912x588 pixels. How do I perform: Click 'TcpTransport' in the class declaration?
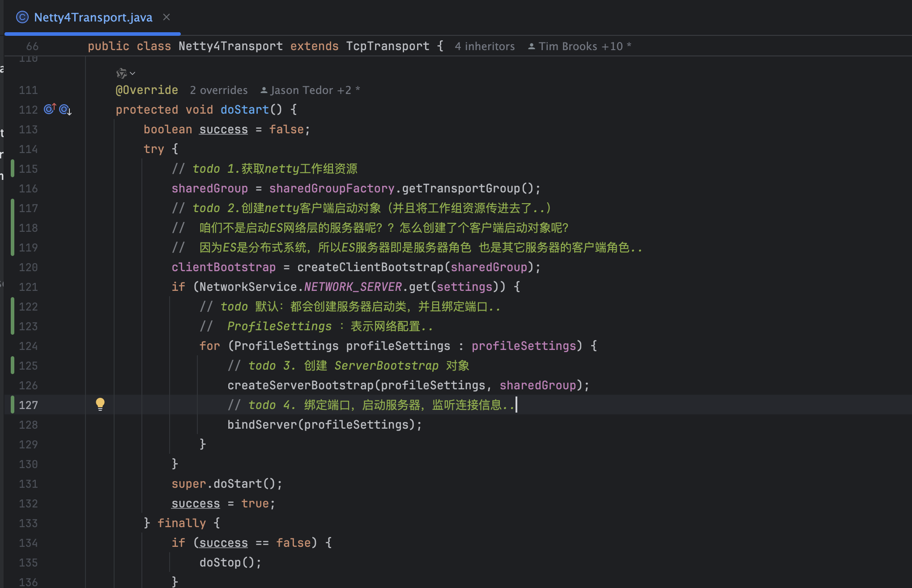click(388, 46)
